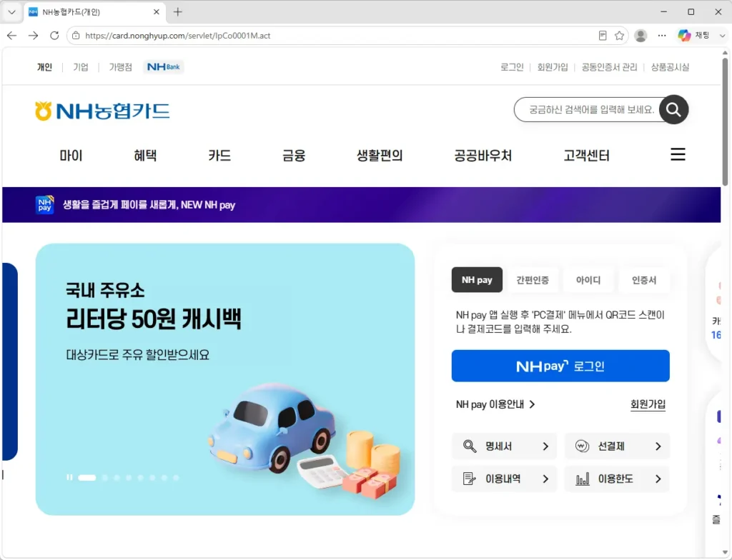The height and width of the screenshot is (560, 732).
Task: Jump to the last carousel dot
Action: coord(176,477)
